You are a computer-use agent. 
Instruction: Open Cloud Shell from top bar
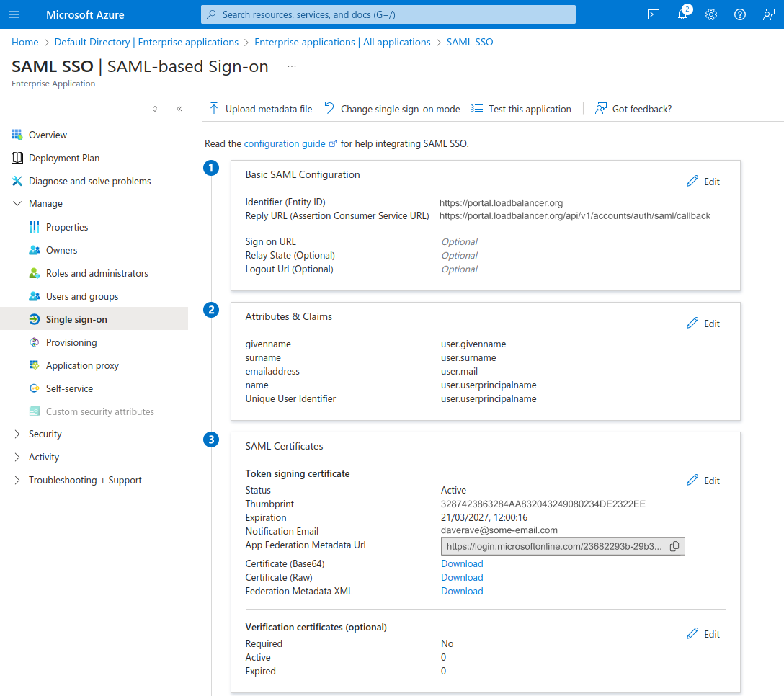pyautogui.click(x=654, y=14)
